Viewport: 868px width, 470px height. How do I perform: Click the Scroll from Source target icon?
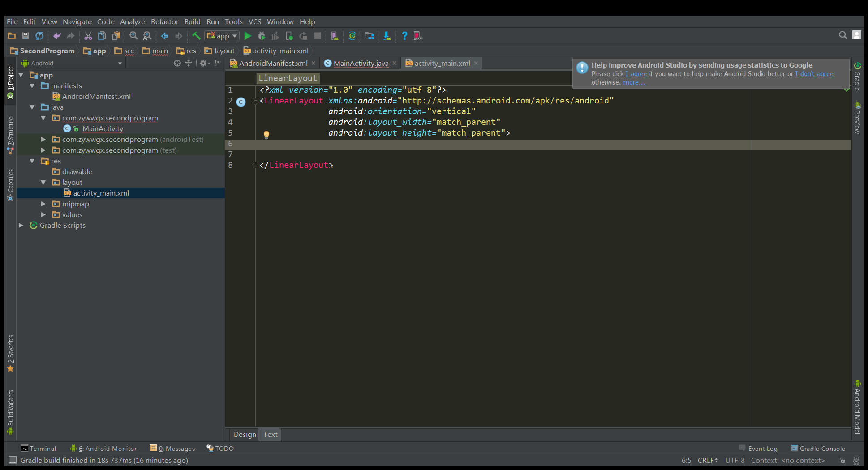coord(177,63)
